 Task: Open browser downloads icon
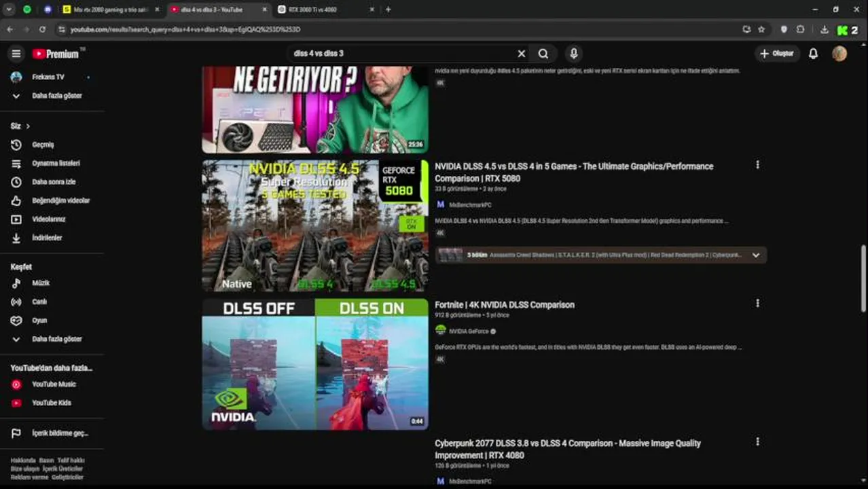tap(824, 29)
